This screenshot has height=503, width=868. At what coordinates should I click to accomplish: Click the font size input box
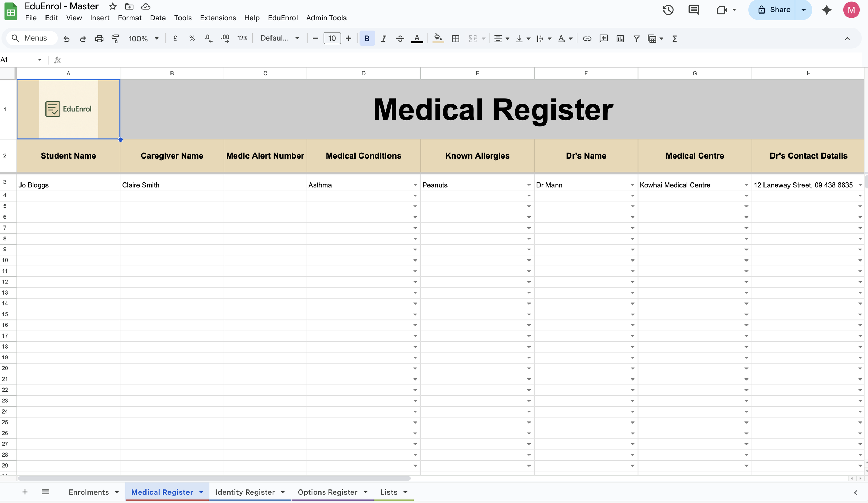coord(332,38)
